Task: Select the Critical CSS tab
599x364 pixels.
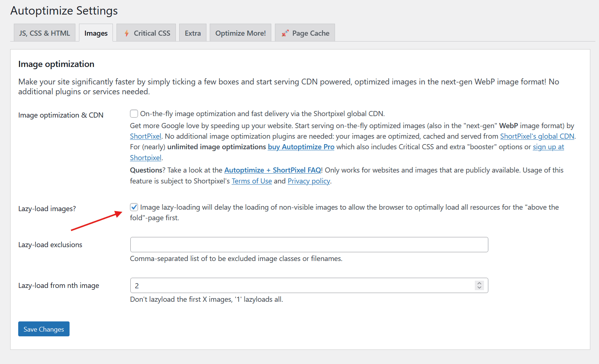Action: click(152, 33)
